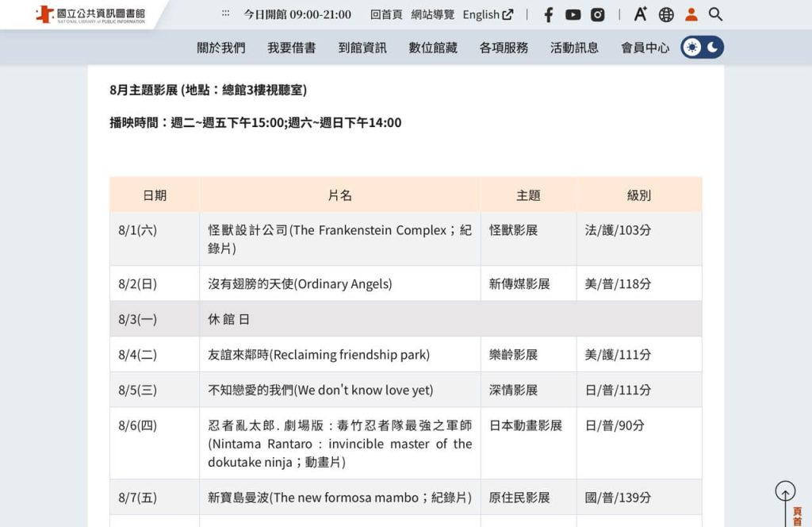Open the 各項服務 menu
This screenshot has width=812, height=527.
(x=504, y=48)
